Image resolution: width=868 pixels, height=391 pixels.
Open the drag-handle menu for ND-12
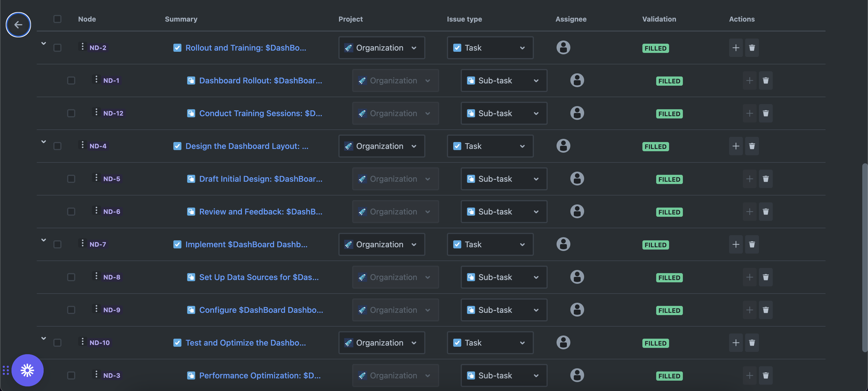[96, 112]
